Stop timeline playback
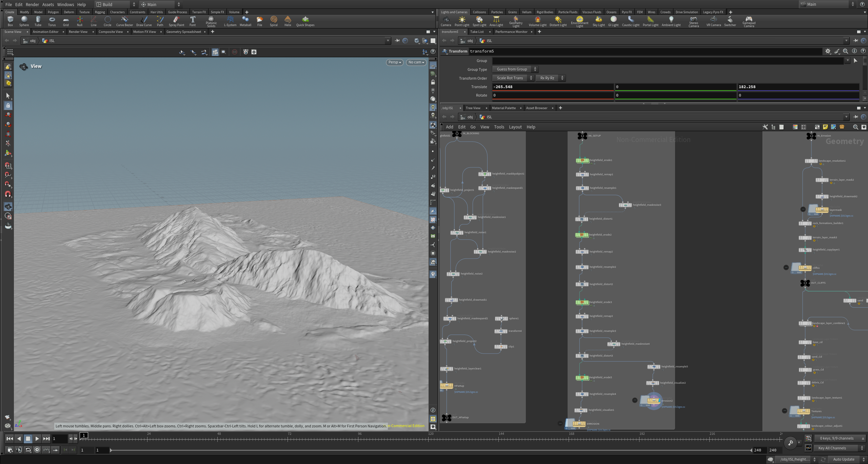 click(x=28, y=439)
